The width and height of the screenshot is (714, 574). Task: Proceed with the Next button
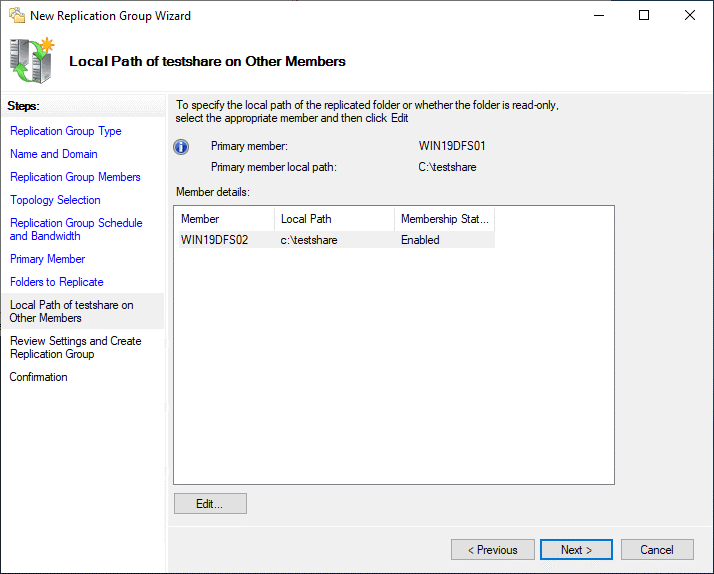pos(576,550)
